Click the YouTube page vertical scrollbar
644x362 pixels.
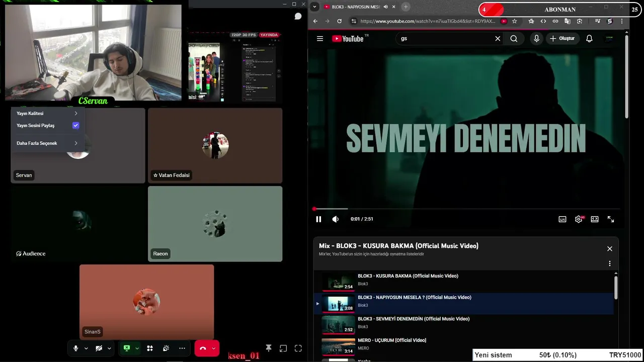(x=626, y=75)
